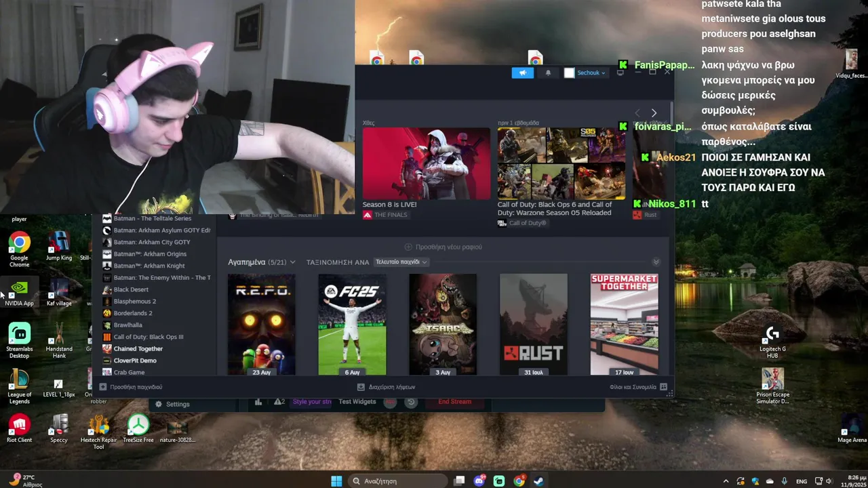868x488 pixels.
Task: Open Prison Escape Simulator desktop shortcut
Action: tap(772, 386)
